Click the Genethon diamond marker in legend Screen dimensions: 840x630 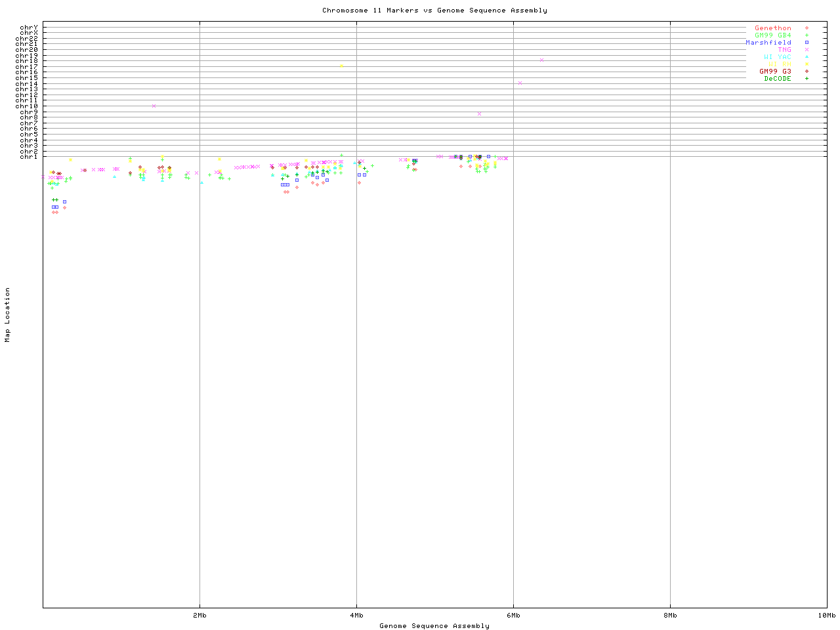tap(807, 28)
